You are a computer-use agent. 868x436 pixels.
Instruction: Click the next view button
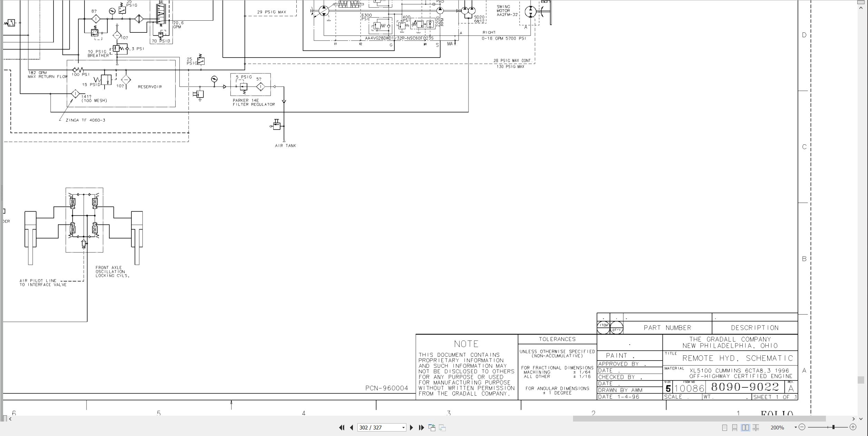pyautogui.click(x=442, y=427)
